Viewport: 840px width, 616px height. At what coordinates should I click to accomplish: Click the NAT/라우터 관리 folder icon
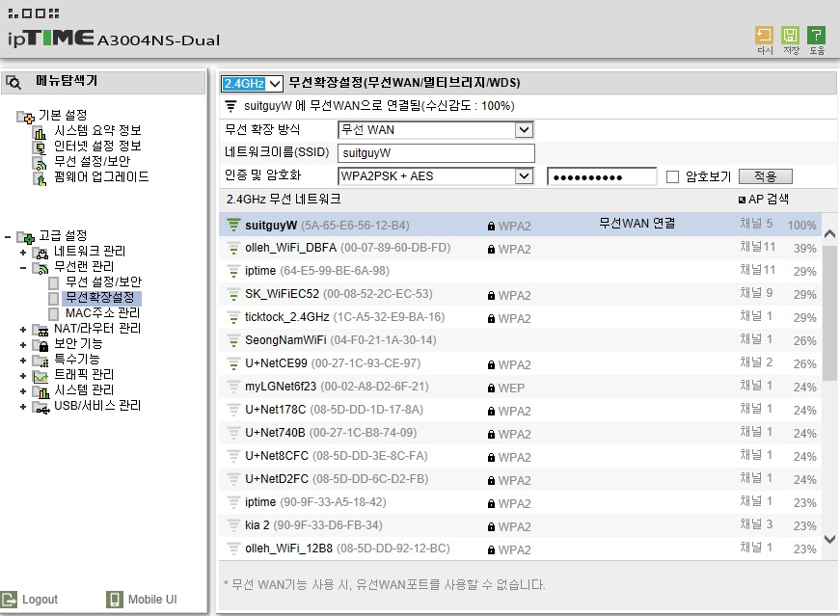(x=41, y=330)
